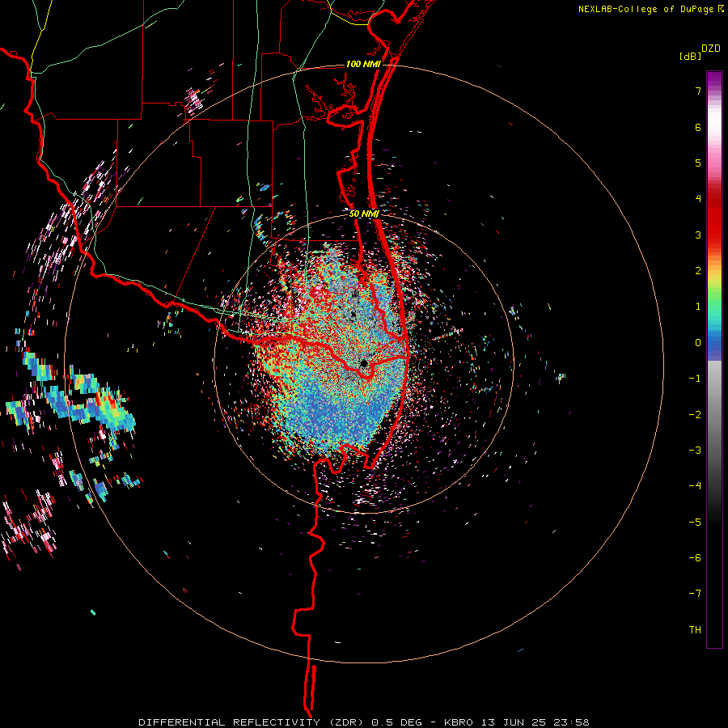Click the black radar site dot at the center
Viewport: 728px width, 728px height.
coord(364,363)
